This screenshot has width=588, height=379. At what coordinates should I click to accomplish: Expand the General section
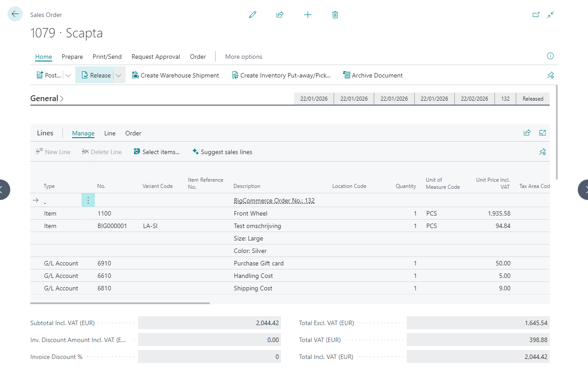coord(47,98)
